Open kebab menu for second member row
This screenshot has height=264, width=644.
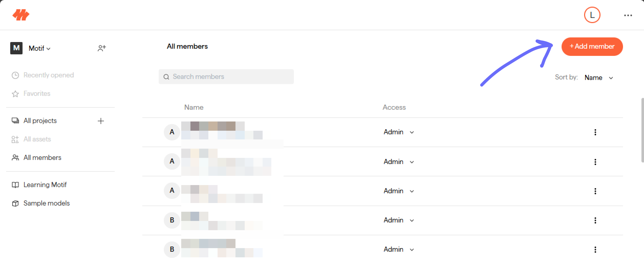point(595,162)
